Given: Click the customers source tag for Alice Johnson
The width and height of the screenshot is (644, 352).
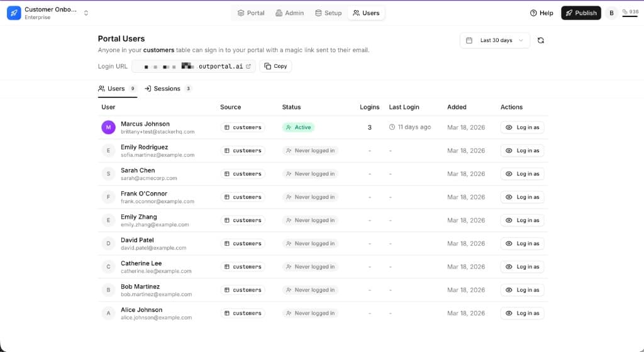Looking at the screenshot, I should click(x=243, y=313).
